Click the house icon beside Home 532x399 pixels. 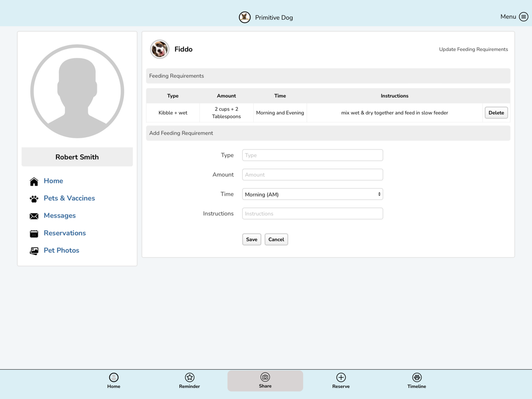pos(34,181)
